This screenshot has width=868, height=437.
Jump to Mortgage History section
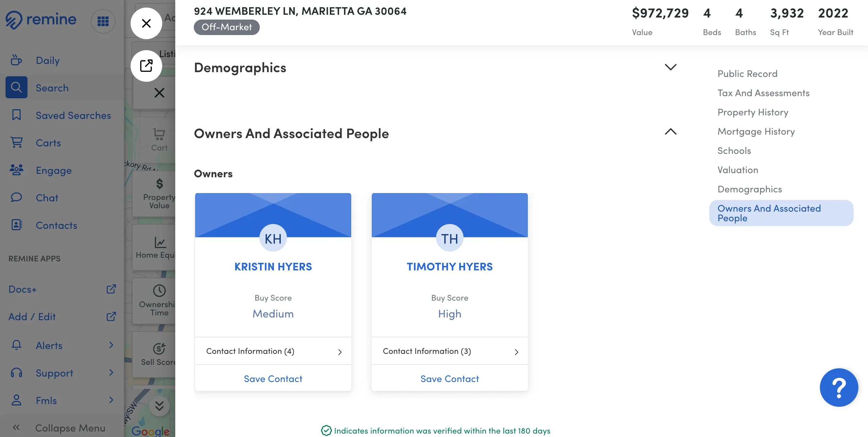(x=756, y=131)
